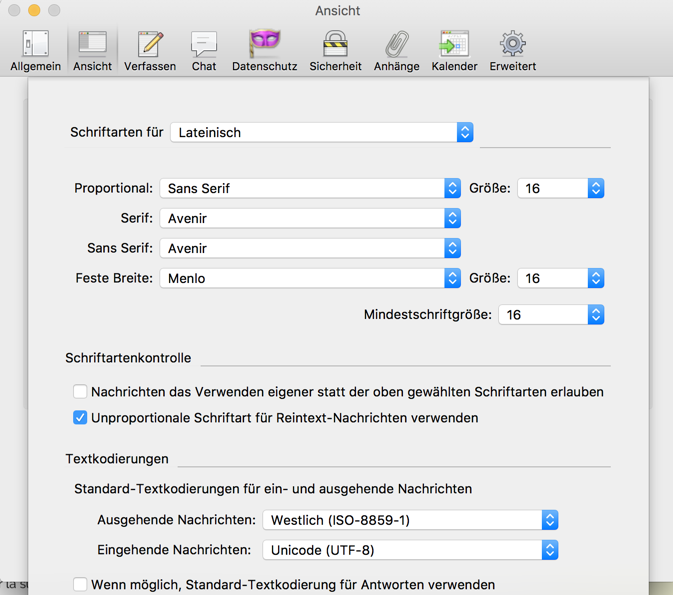673x595 pixels.
Task: Change the Serif font dropdown
Action: coord(310,218)
